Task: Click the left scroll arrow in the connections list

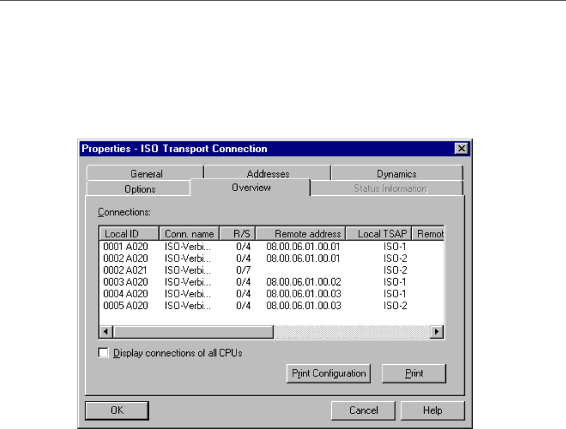Action: tap(106, 332)
